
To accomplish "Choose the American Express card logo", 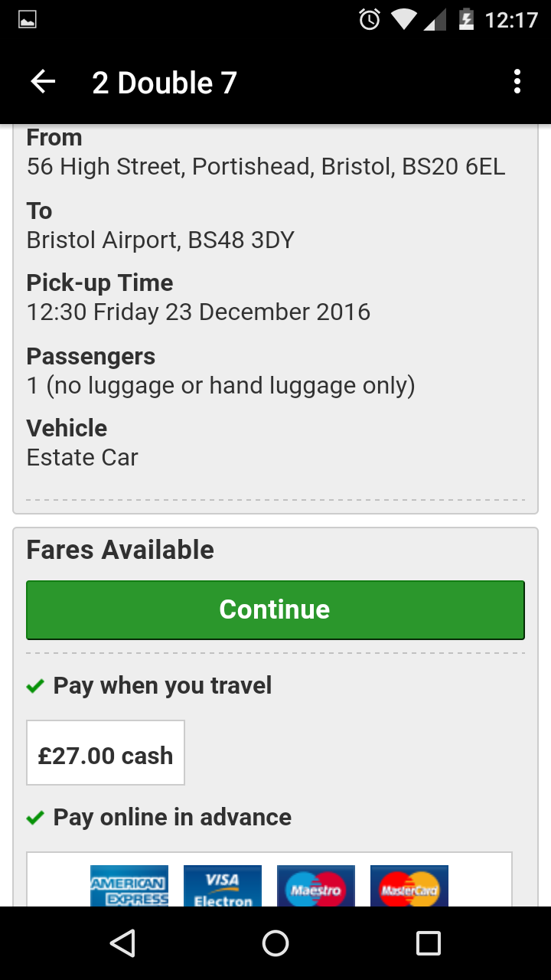I will tap(129, 888).
